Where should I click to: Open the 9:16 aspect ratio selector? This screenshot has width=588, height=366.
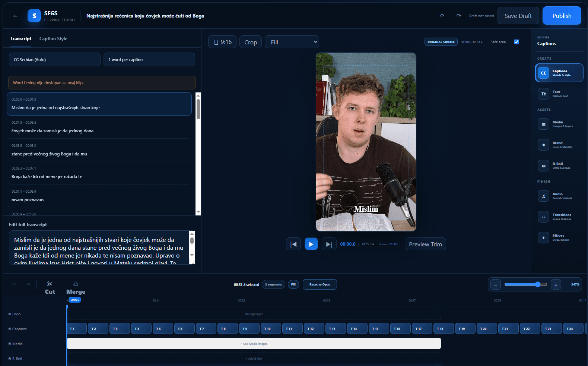click(222, 42)
